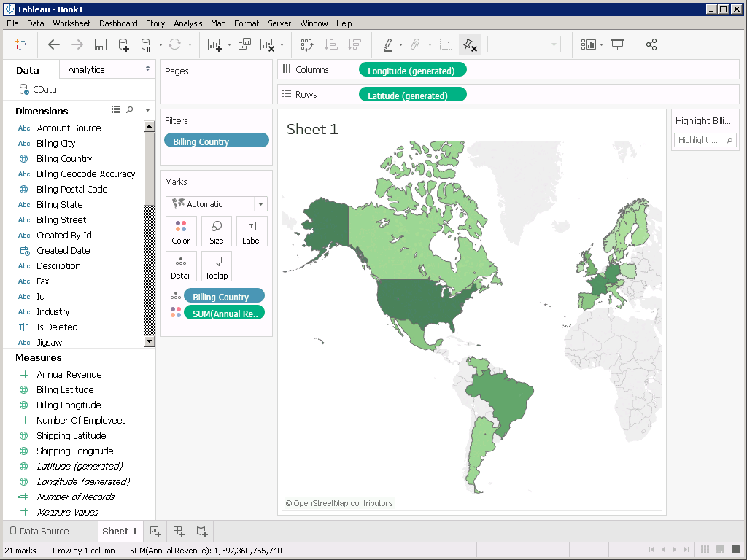Click the Tooltip button on Marks card
Screen dimensions: 747x560
pyautogui.click(x=217, y=267)
